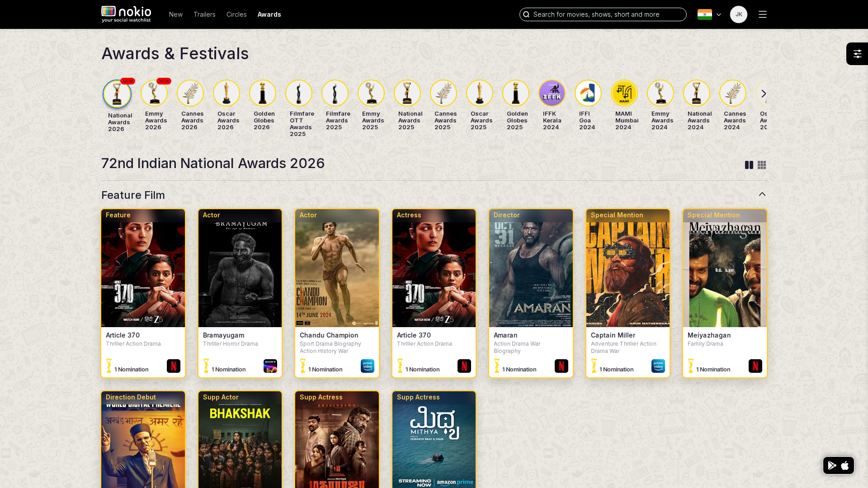Screen dimensions: 868x488
Task: Open Direction Debut nominee poster
Action: (x=143, y=440)
